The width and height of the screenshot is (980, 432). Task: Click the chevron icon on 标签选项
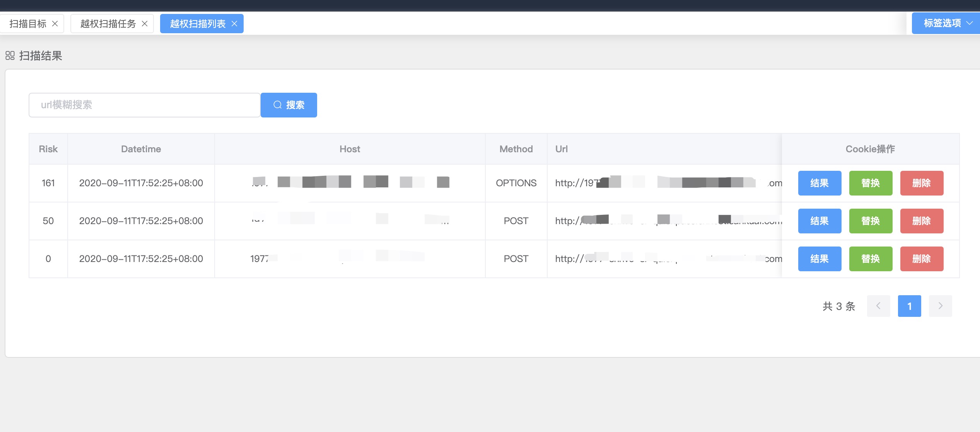coord(970,22)
